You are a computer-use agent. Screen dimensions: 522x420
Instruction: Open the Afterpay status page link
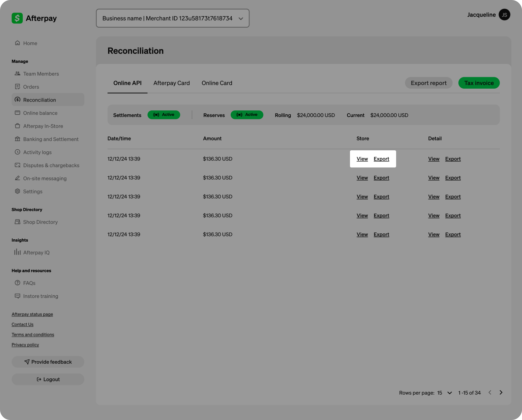pos(32,314)
